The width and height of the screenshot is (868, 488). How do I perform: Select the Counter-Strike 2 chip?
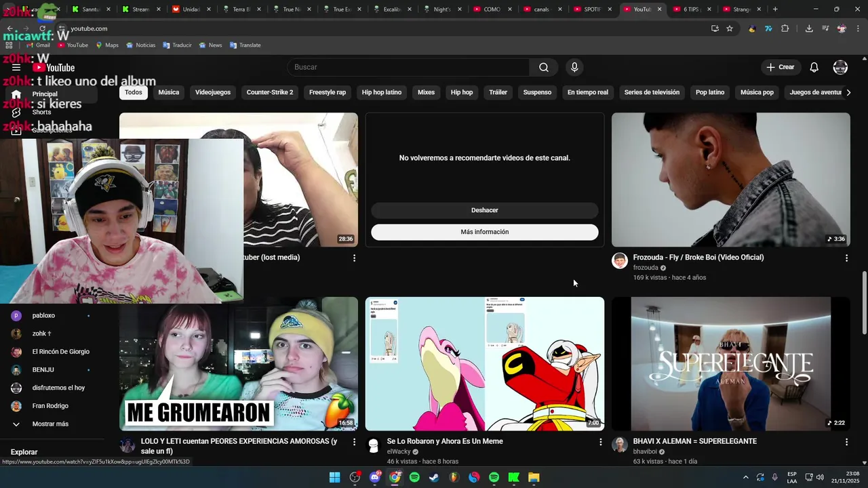coord(270,92)
